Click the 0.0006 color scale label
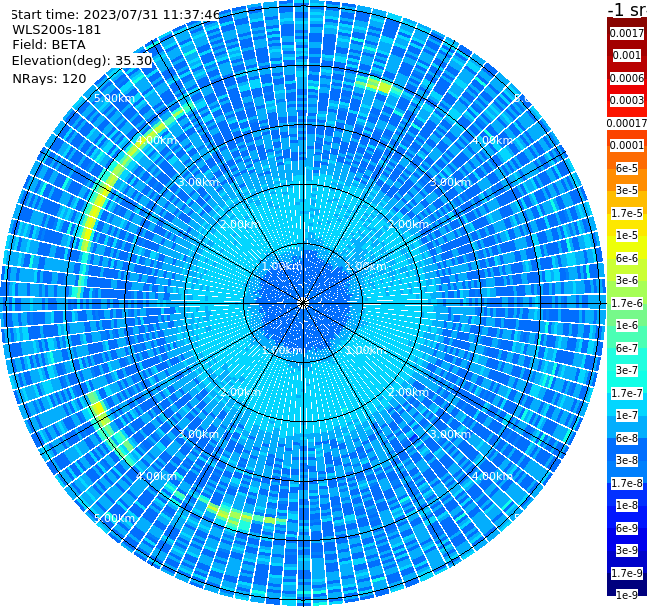The width and height of the screenshot is (647, 607). (x=627, y=78)
